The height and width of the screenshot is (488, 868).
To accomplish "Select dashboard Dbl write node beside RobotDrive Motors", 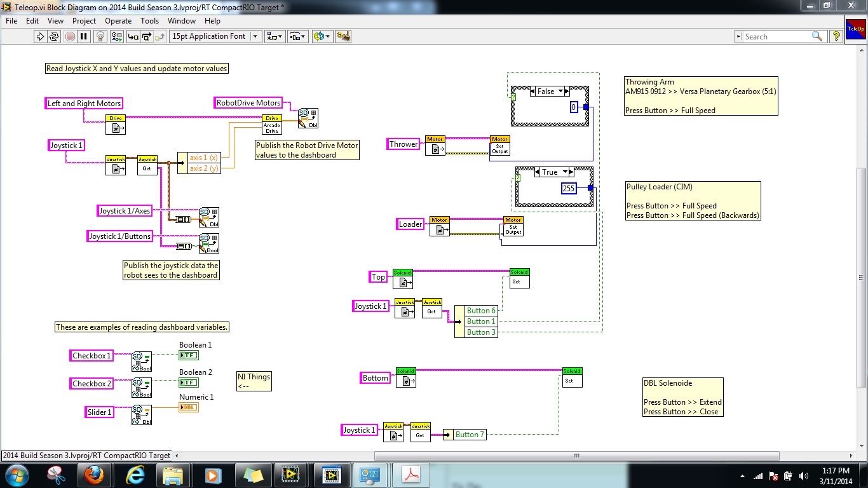I will [308, 118].
